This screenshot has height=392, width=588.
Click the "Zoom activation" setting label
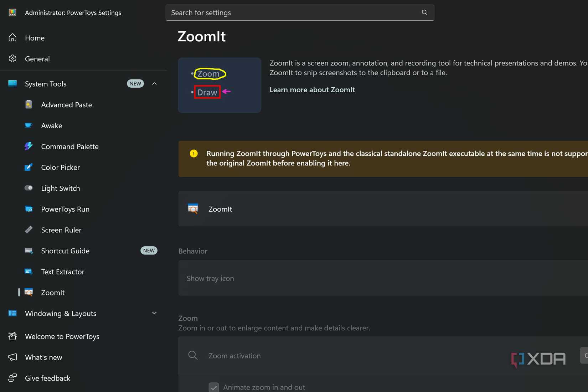coord(234,356)
